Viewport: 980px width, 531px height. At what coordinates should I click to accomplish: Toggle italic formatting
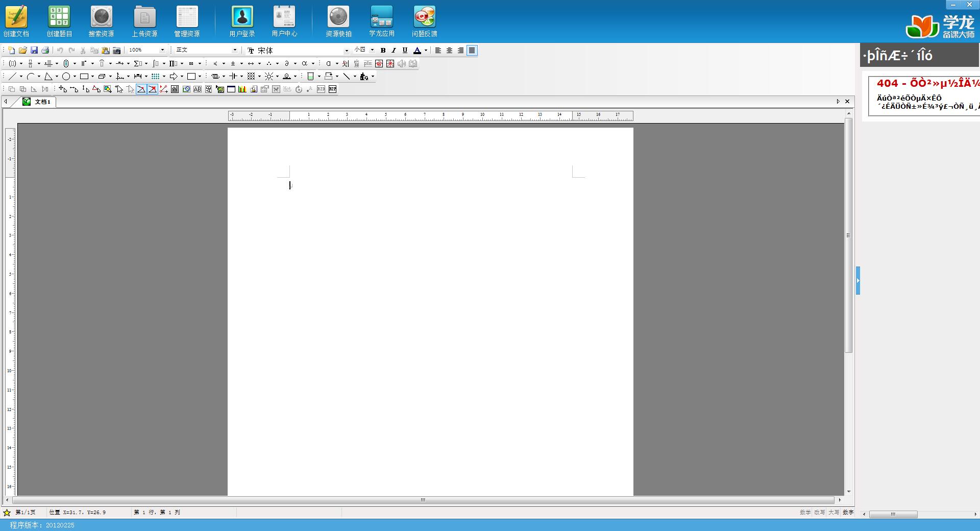[x=394, y=50]
